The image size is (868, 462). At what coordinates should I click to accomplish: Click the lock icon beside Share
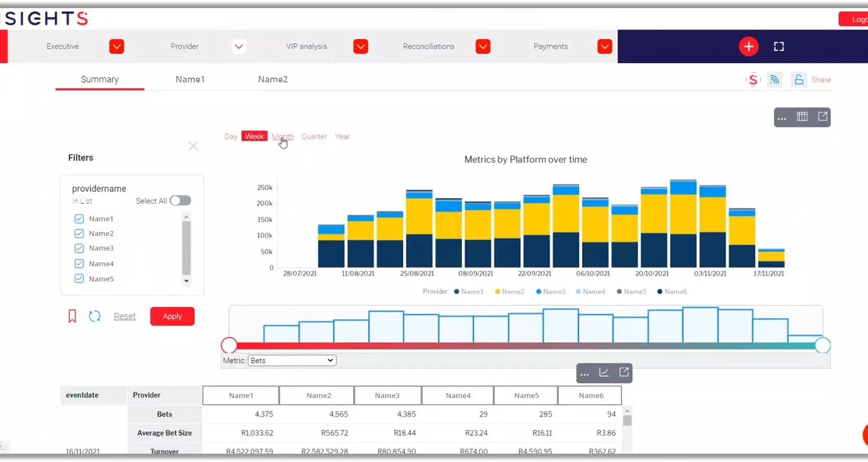click(x=799, y=80)
